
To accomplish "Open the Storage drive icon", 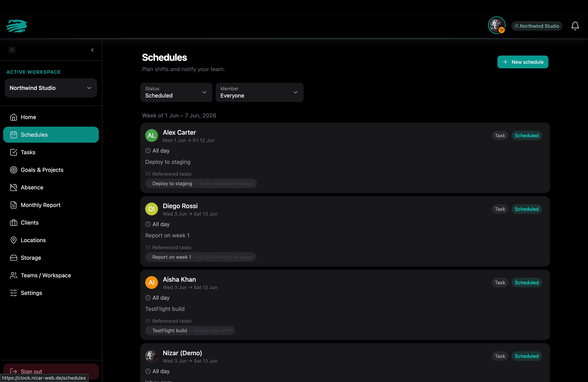I will coord(14,258).
